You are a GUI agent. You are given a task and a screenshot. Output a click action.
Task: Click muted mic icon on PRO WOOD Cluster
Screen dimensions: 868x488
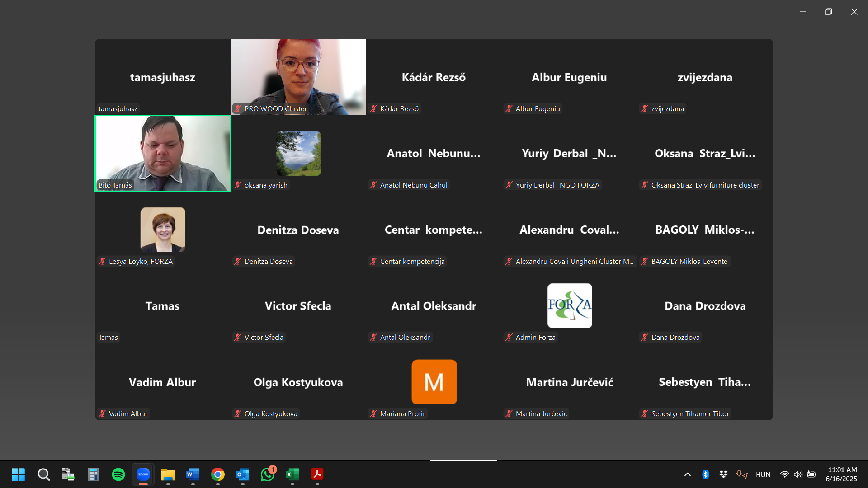pos(238,109)
